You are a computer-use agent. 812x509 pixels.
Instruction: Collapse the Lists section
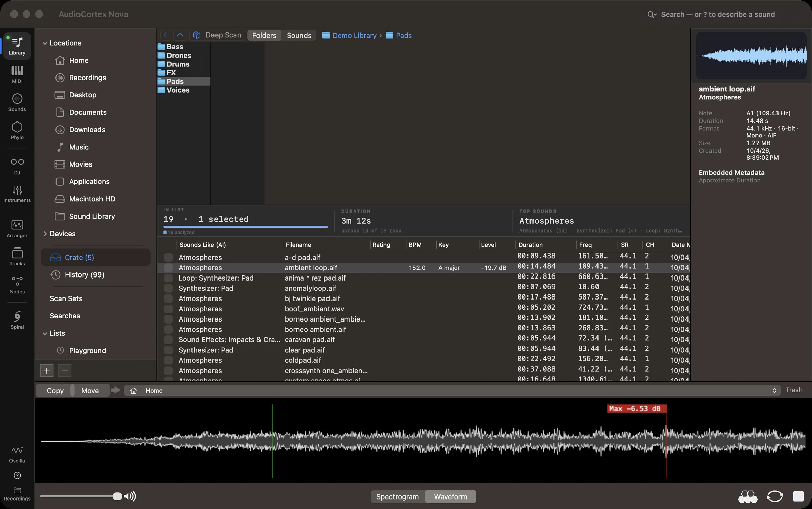pos(45,333)
